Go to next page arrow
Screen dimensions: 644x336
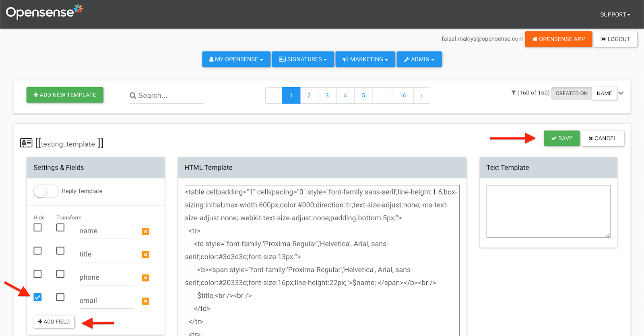coord(421,95)
